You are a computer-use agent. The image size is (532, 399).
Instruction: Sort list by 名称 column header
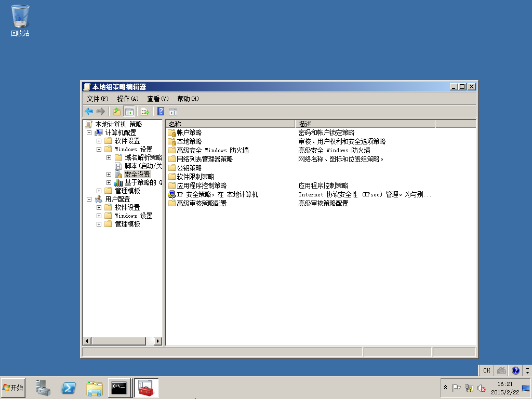(x=231, y=124)
